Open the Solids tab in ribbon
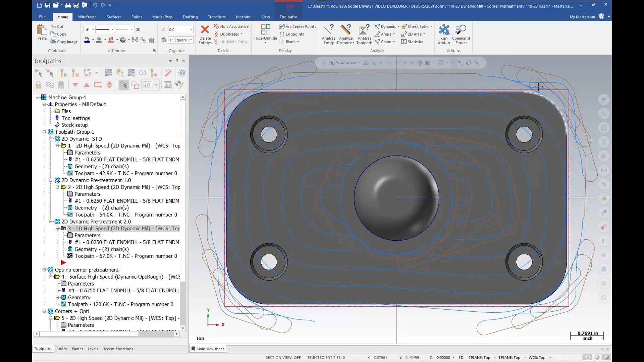The width and height of the screenshot is (644, 362). point(136,17)
